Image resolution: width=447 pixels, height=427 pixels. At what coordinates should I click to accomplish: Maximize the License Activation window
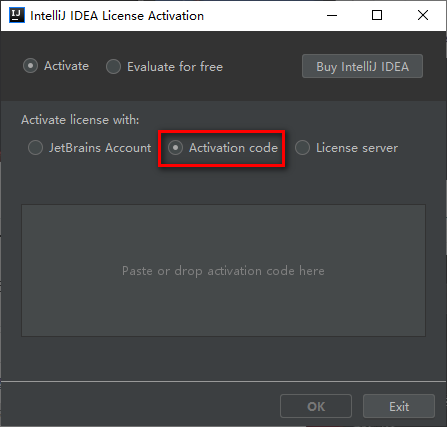click(377, 15)
